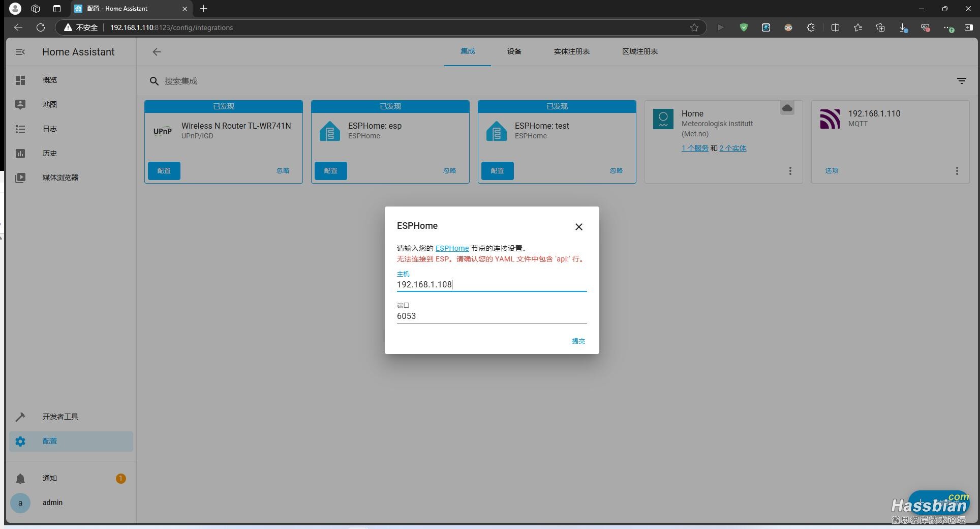Click the UPnP router logo
The height and width of the screenshot is (529, 980).
163,131
